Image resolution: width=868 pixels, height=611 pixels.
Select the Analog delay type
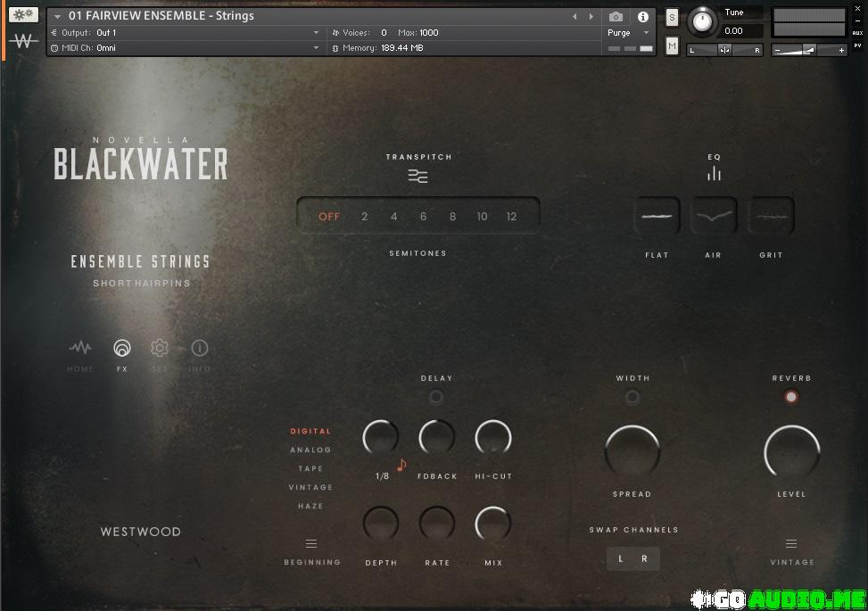pos(310,450)
